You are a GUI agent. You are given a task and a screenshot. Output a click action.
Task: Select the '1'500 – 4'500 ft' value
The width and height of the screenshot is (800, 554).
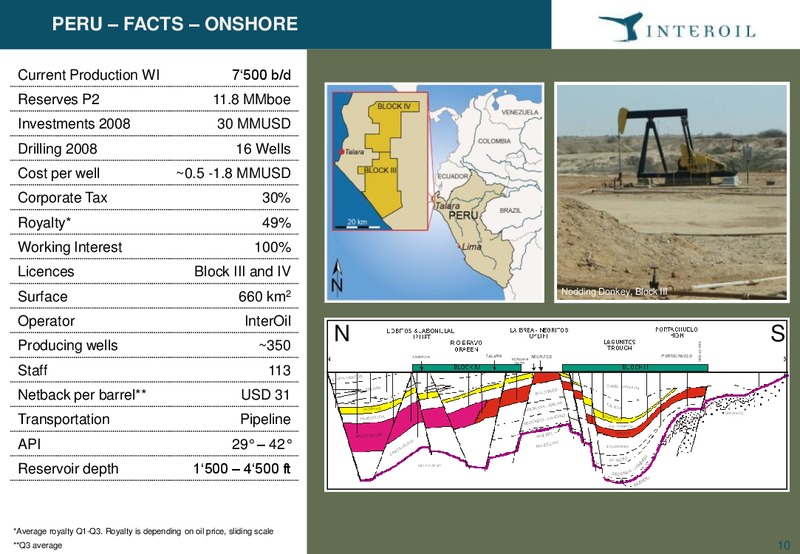point(242,469)
